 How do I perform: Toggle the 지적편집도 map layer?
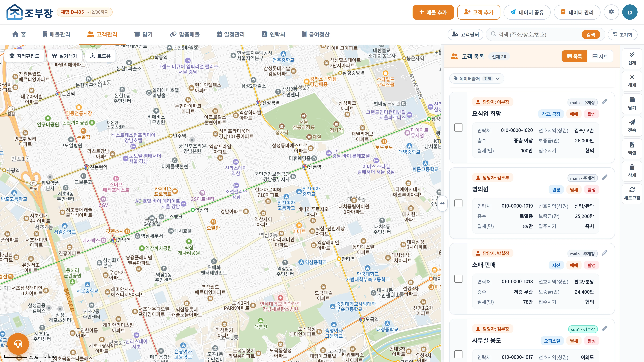(24, 56)
